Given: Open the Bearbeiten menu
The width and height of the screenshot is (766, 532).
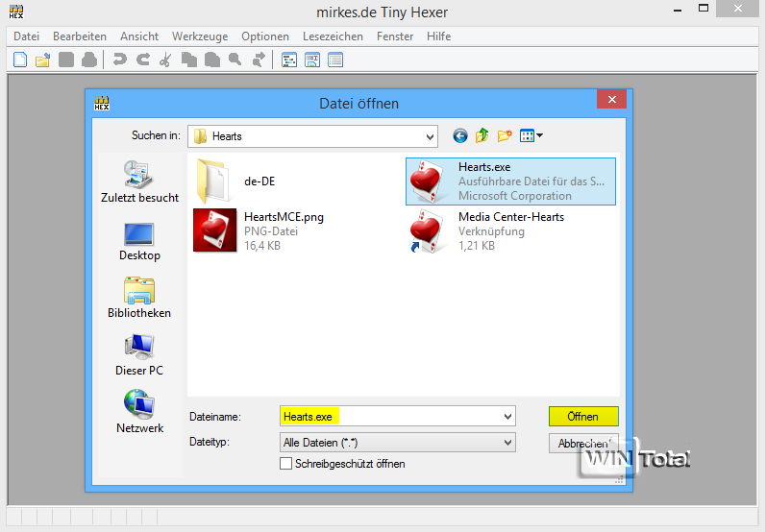Looking at the screenshot, I should pyautogui.click(x=80, y=36).
